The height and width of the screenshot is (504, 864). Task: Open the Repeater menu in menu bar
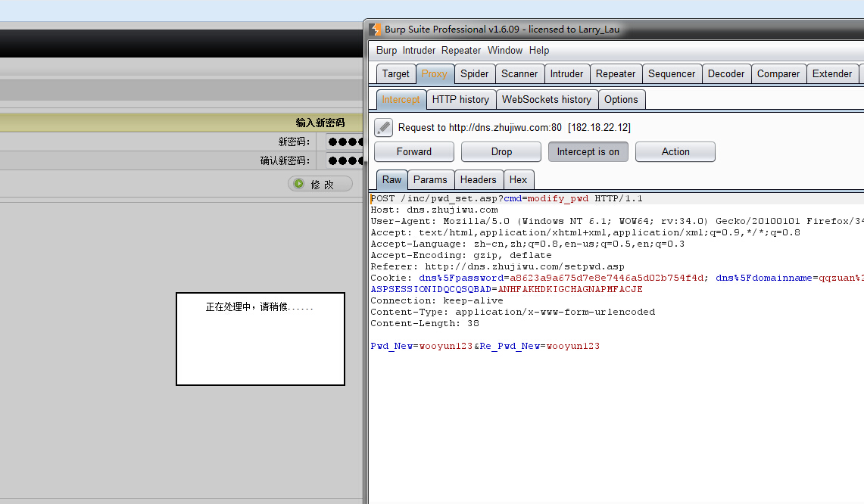pyautogui.click(x=460, y=50)
